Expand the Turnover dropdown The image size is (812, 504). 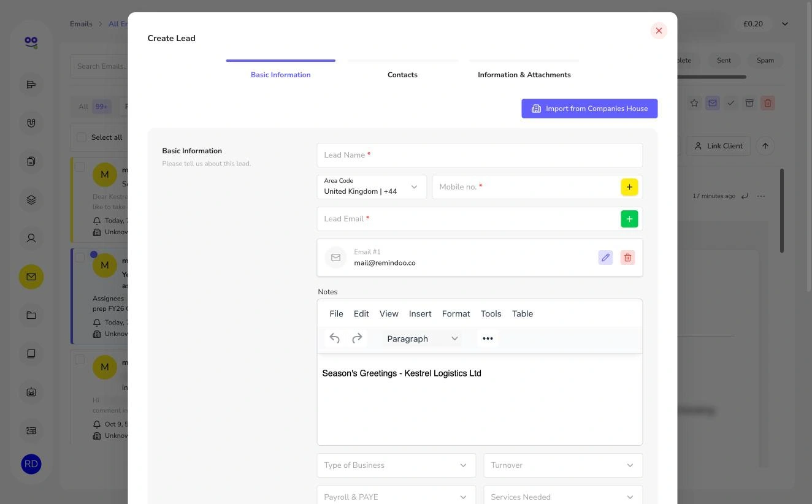563,465
